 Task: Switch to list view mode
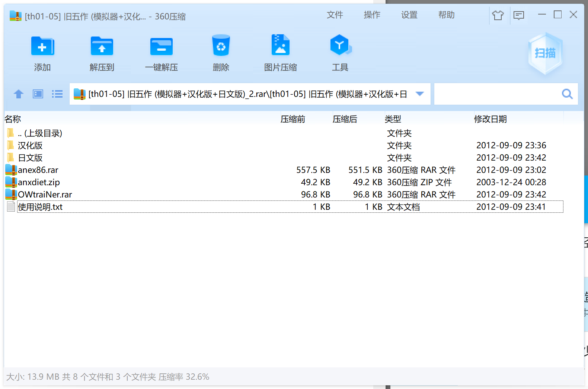pos(57,94)
